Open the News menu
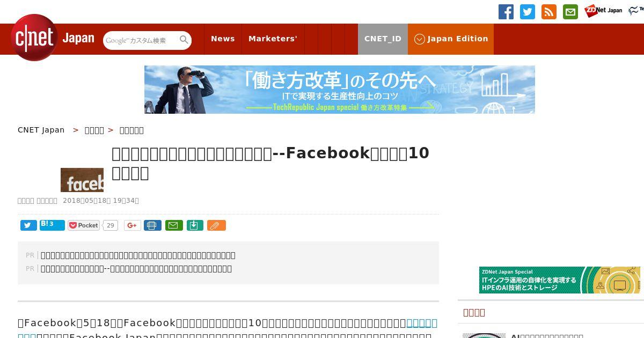Image resolution: width=644 pixels, height=338 pixels. point(223,39)
